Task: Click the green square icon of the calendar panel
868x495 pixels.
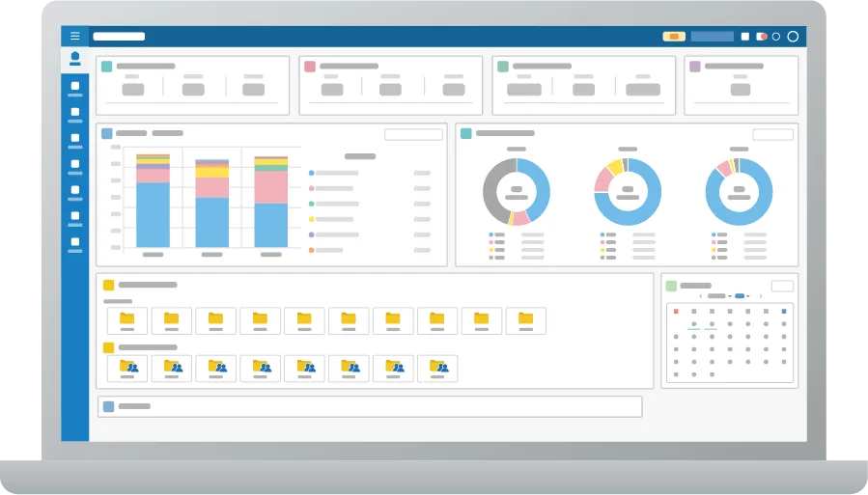Action: 671,286
